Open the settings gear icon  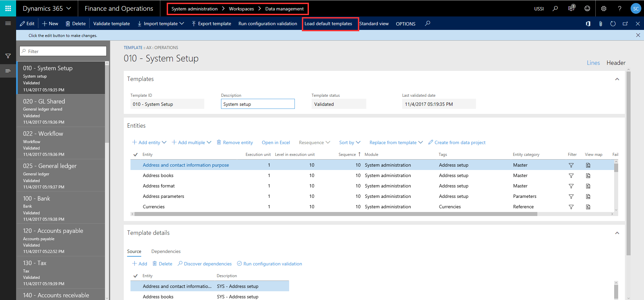pyautogui.click(x=604, y=8)
